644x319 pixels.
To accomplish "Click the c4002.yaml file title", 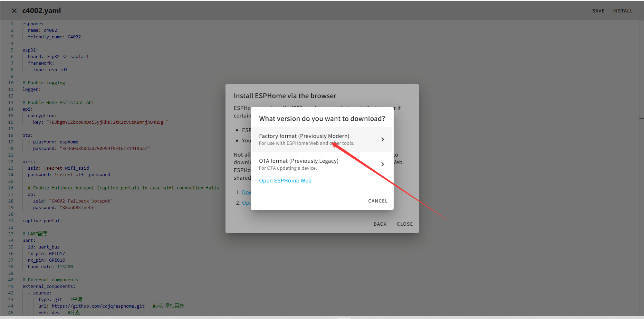I will tap(41, 11).
